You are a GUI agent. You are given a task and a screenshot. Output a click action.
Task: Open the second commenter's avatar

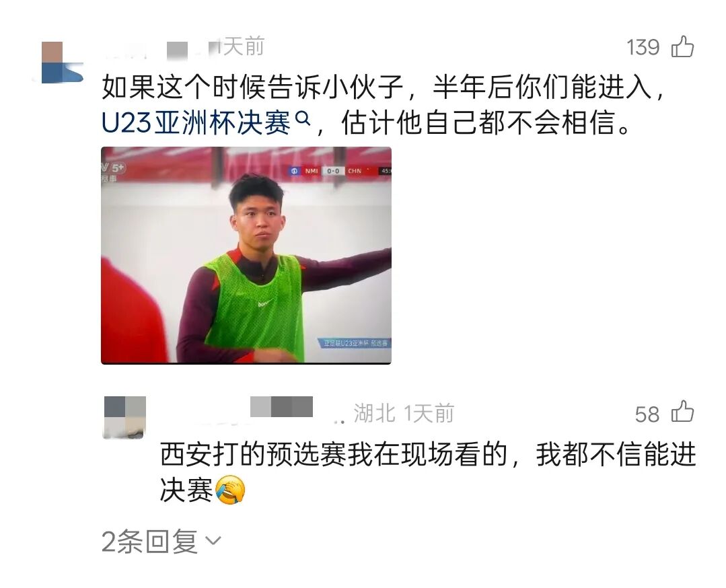pos(124,417)
